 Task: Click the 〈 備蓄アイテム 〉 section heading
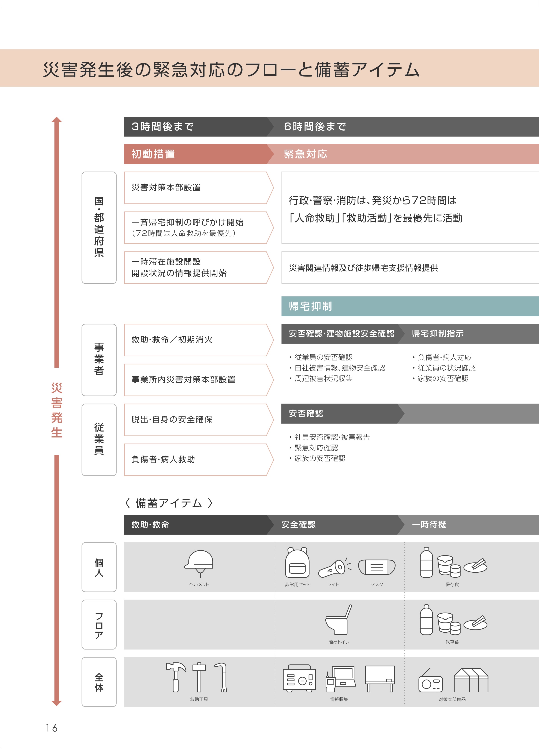[169, 503]
